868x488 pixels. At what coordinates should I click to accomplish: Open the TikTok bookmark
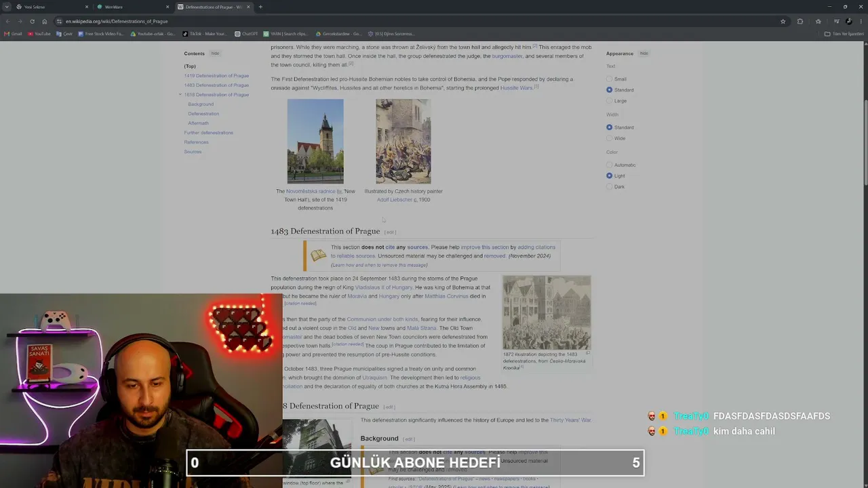pyautogui.click(x=205, y=34)
